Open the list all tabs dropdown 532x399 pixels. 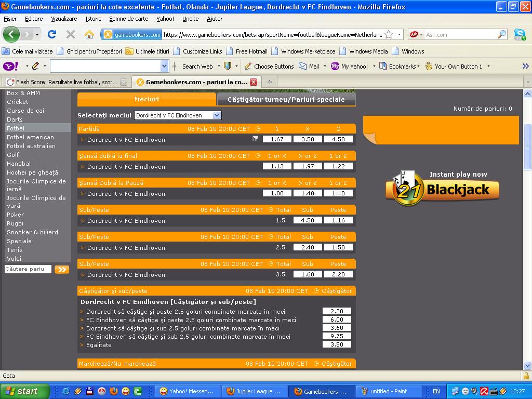pyautogui.click(x=528, y=82)
